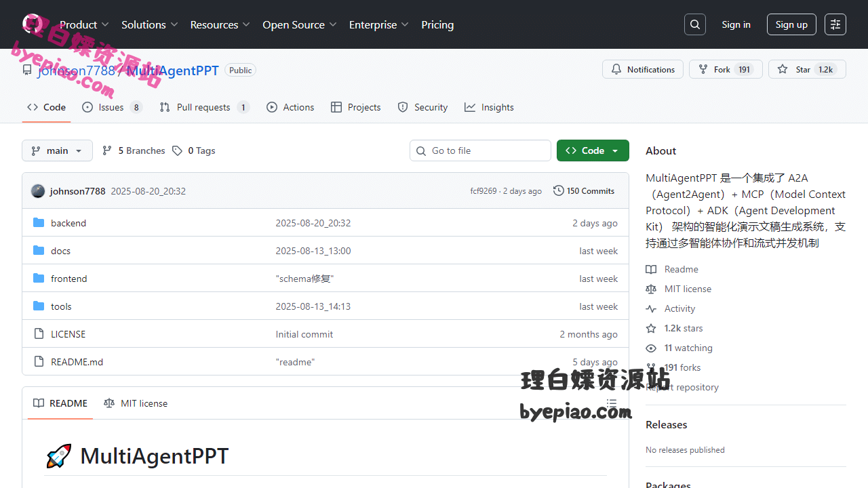
Task: Open commit hash fcf9269
Action: click(x=484, y=191)
